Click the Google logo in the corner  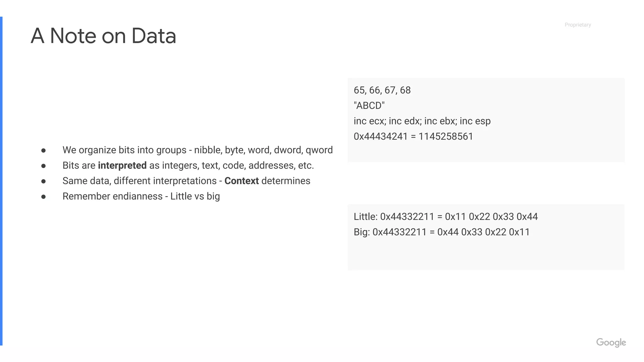(611, 343)
